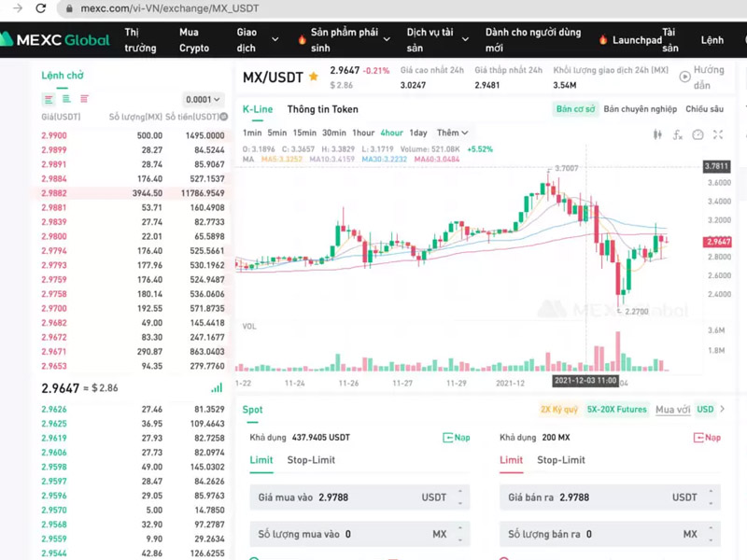Click the Giá bán ra price field
Screen dimensions: 747x560
(x=610, y=497)
